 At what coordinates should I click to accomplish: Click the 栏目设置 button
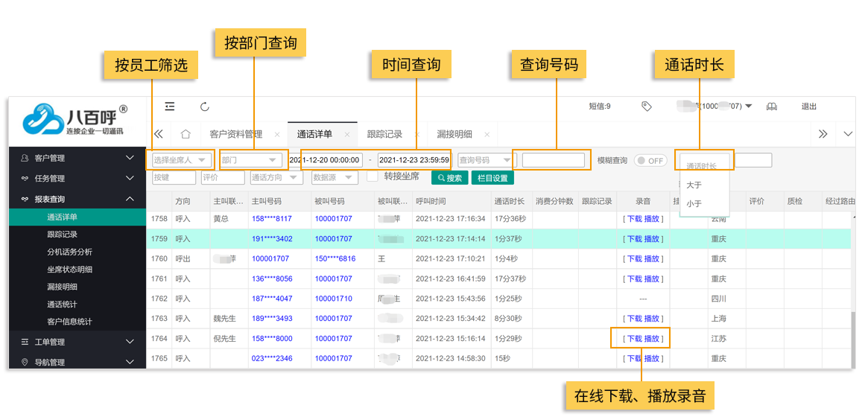pyautogui.click(x=492, y=178)
